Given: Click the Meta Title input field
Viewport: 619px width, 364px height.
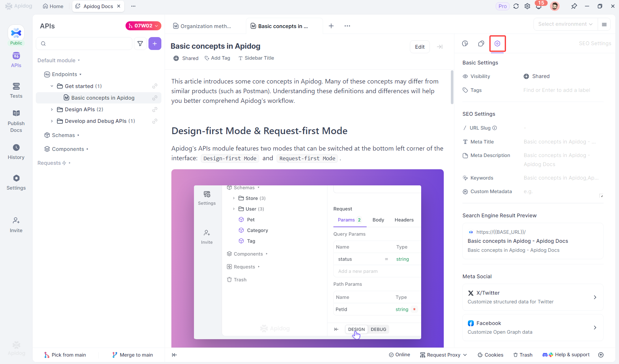Looking at the screenshot, I should click(x=560, y=142).
